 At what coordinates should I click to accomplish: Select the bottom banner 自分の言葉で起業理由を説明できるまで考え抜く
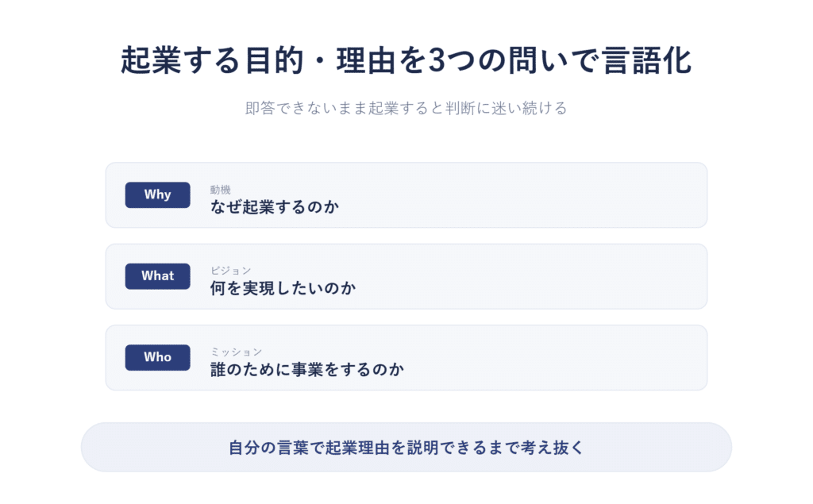click(406, 448)
